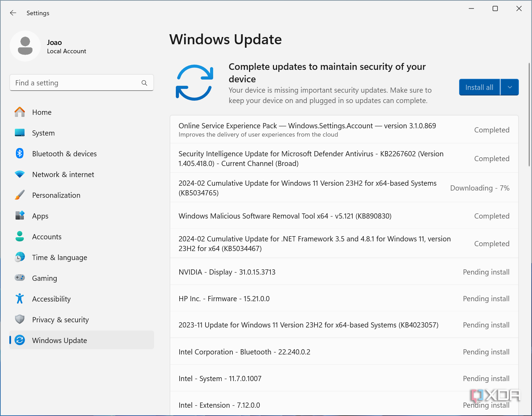Click the Apps icon in the sidebar

20,216
